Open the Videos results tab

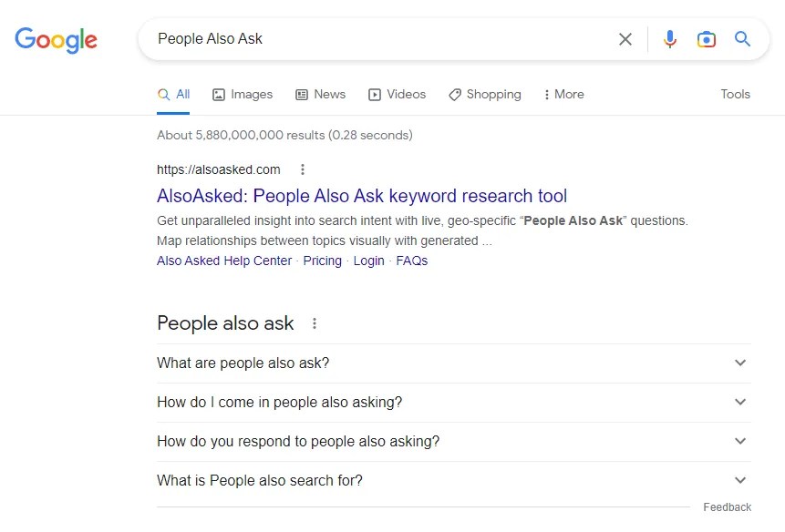coord(397,95)
